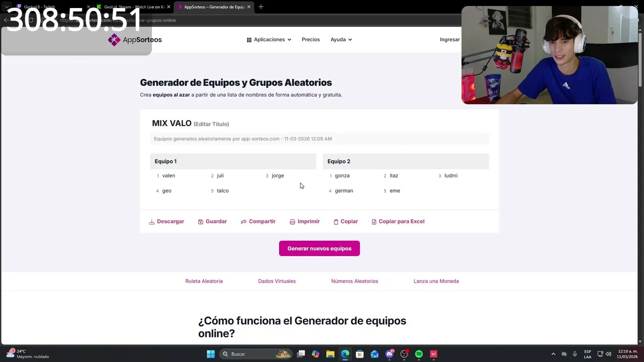Click the Descargar button
Viewport: 644px width, 362px height.
[167, 222]
